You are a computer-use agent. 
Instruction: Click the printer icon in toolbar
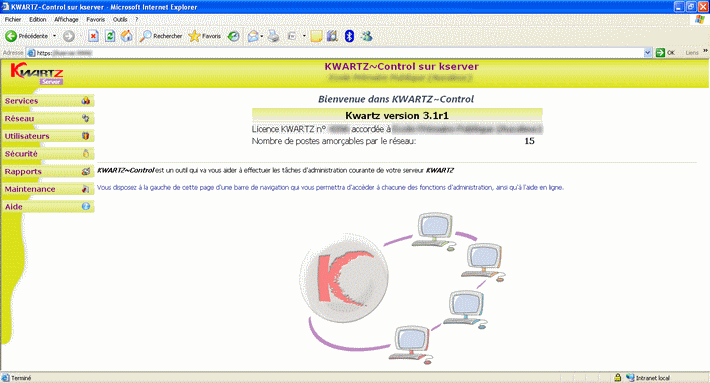[x=273, y=36]
